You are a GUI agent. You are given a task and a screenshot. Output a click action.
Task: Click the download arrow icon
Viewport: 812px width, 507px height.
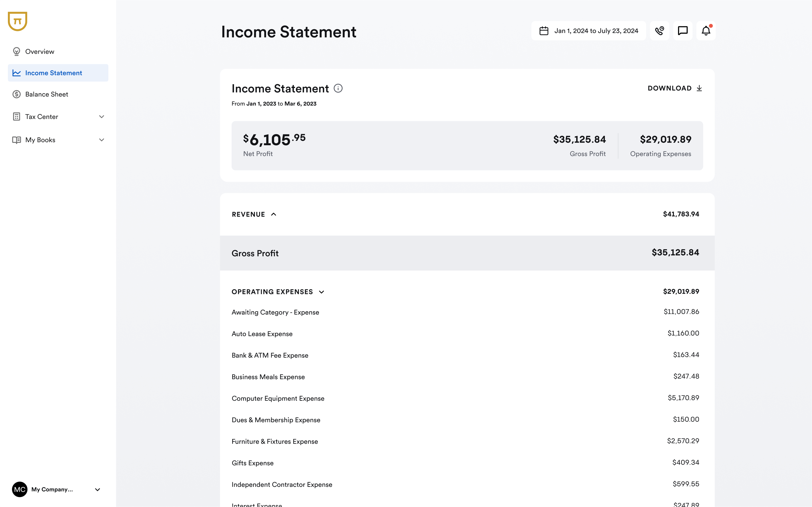pos(699,88)
